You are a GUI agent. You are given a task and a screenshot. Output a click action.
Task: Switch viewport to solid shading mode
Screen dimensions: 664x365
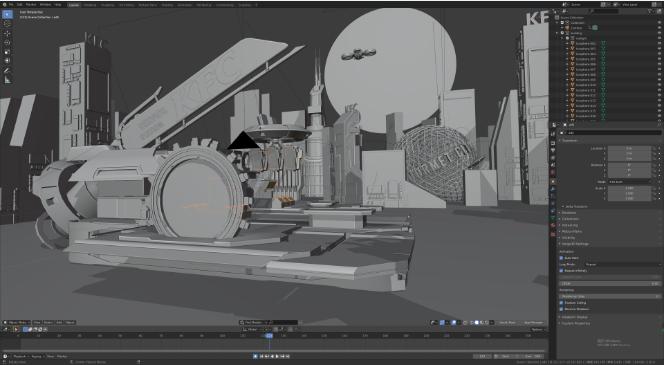pos(476,323)
